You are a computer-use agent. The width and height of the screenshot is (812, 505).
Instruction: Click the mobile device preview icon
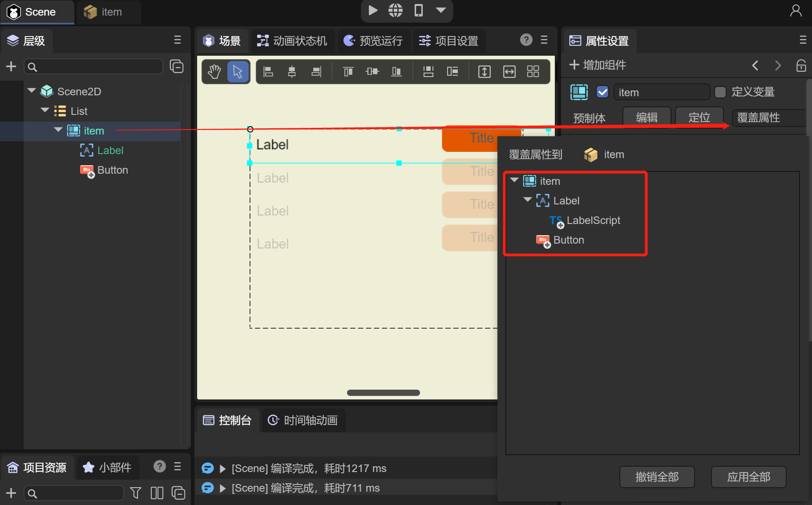point(418,10)
